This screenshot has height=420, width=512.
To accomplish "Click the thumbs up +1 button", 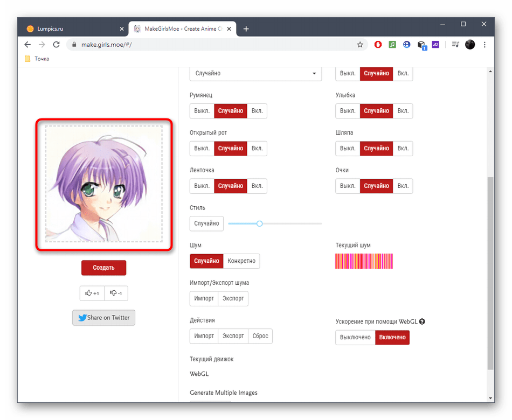I will [x=92, y=293].
